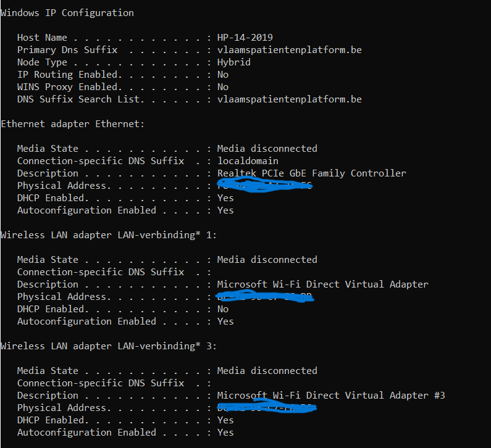The image size is (491, 448).
Task: Click the Ethernet adapter Ethernet heading
Action: 73,124
